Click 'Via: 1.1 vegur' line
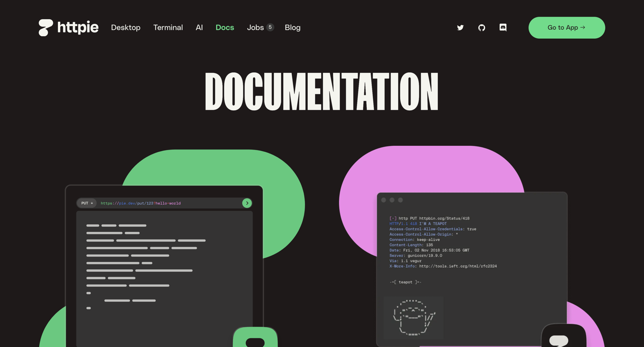Screen dimensions: 644x347 [405, 261]
